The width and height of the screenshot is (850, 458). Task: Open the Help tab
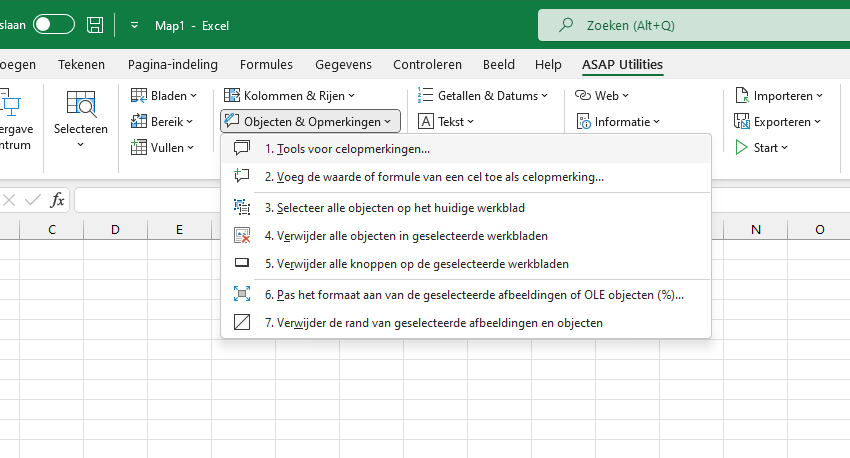[548, 64]
